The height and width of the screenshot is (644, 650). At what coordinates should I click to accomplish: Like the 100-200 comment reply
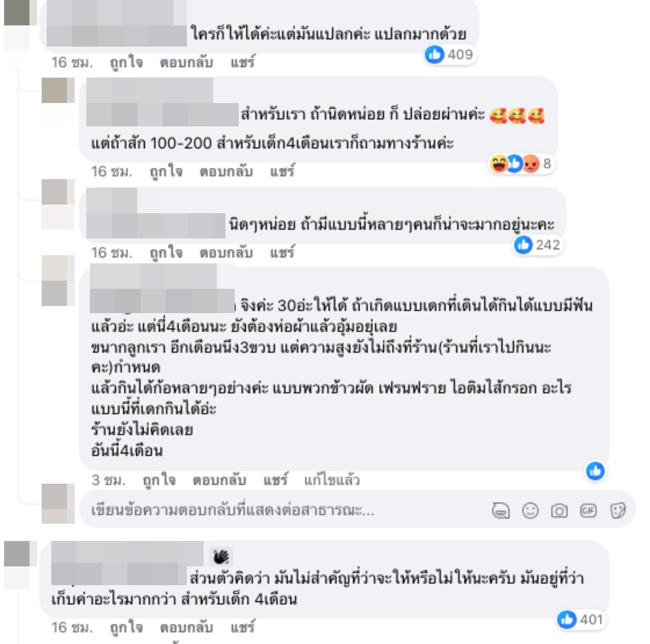166,172
